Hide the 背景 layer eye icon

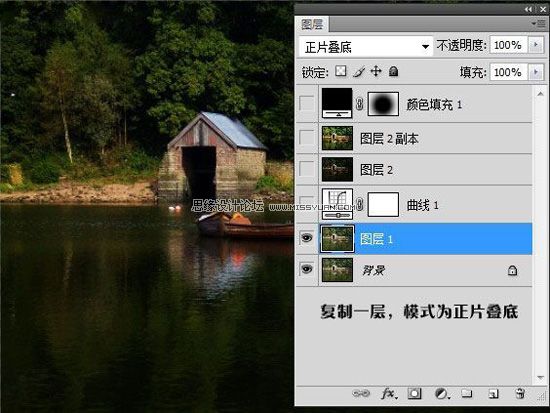click(307, 269)
